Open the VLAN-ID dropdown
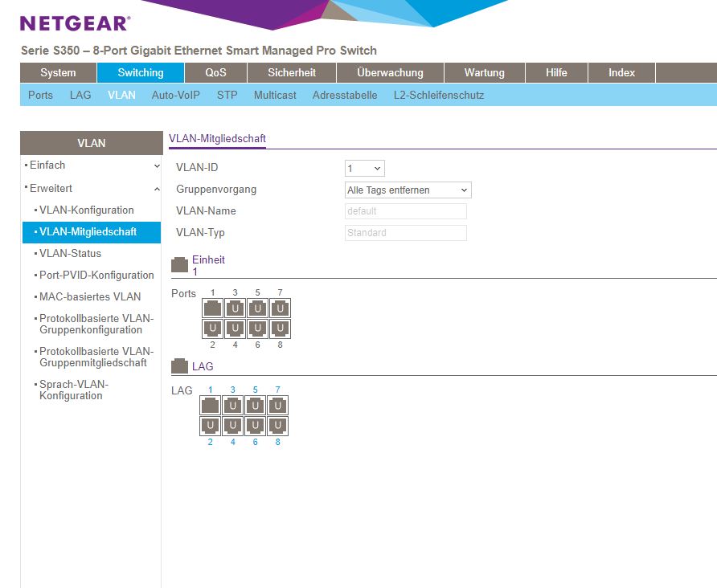 tap(365, 168)
